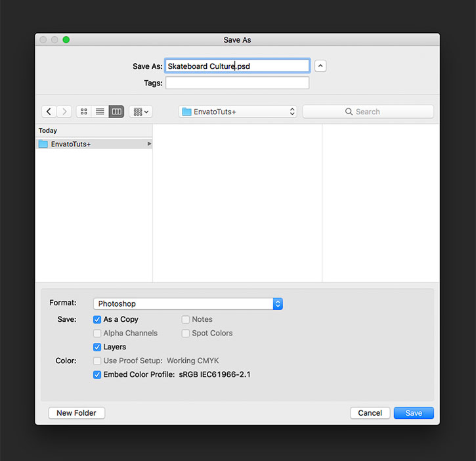Viewport: 476px width, 461px height.
Task: Enable Use Proof Setup checkbox
Action: coord(97,361)
